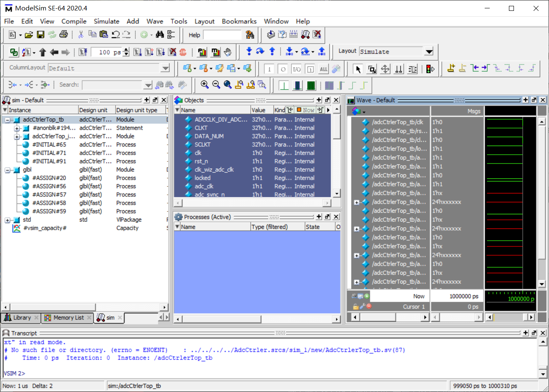The height and width of the screenshot is (392, 549).
Task: Collapse the glbl tree node
Action: (x=8, y=170)
